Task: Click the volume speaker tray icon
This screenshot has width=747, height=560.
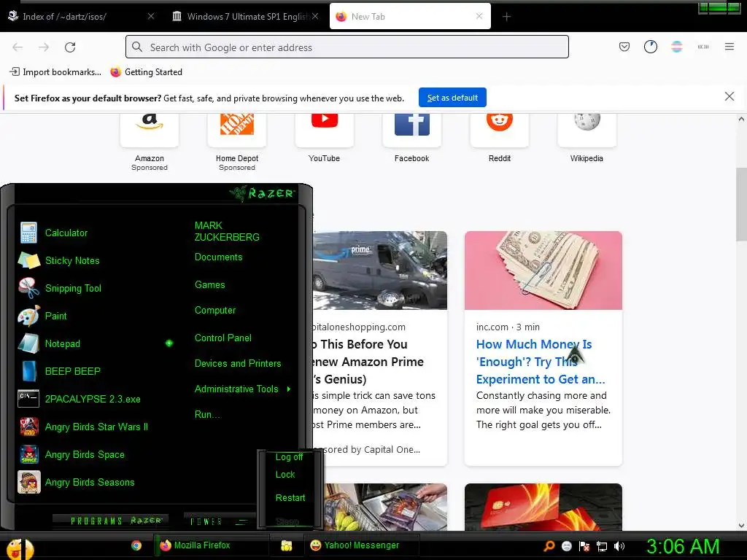Action: [x=619, y=545]
